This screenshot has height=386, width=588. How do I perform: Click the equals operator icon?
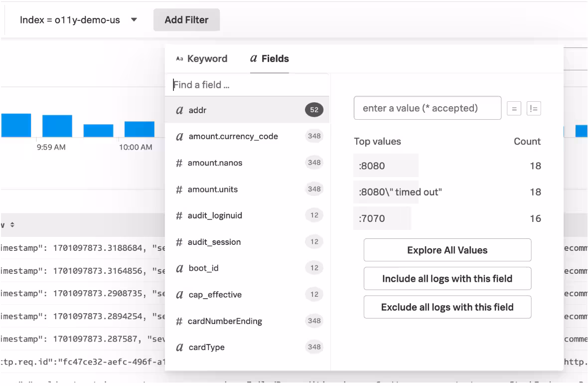click(514, 109)
